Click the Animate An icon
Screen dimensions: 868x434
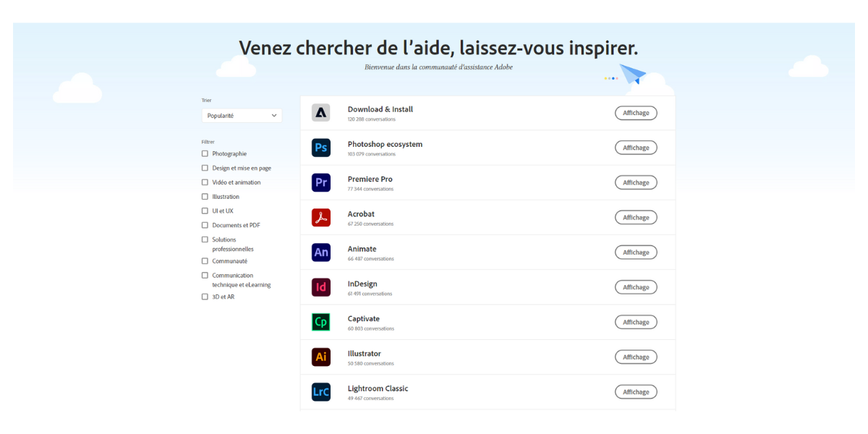(x=321, y=252)
